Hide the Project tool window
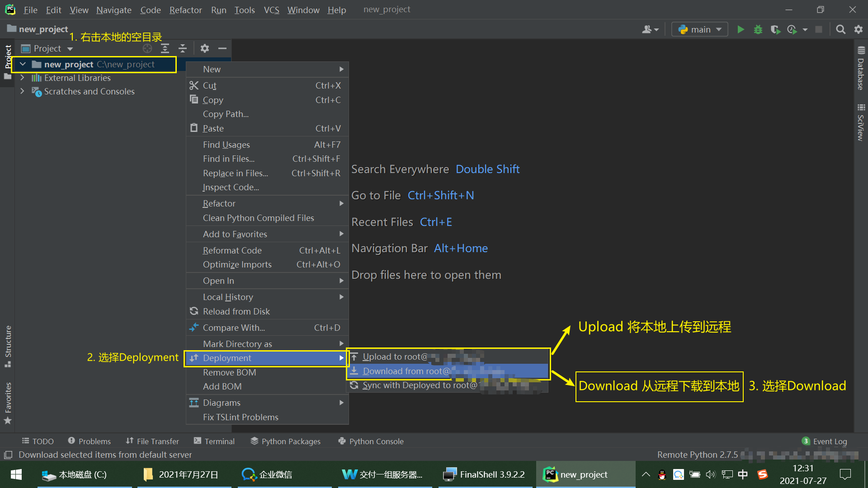 click(x=222, y=48)
